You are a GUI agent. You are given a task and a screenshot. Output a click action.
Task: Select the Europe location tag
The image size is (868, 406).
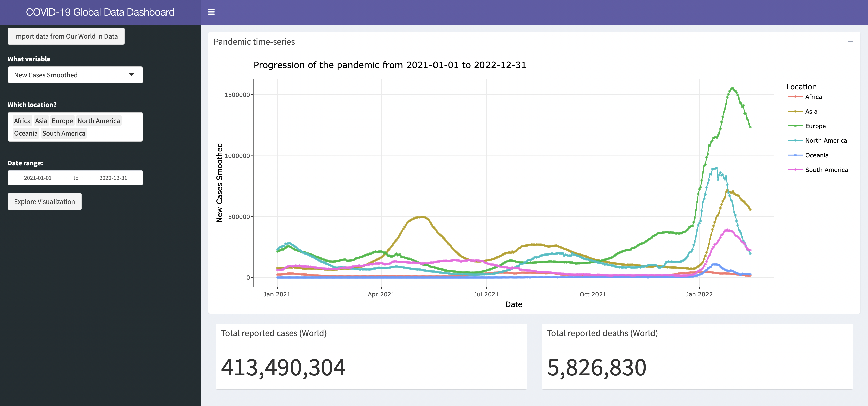click(62, 121)
